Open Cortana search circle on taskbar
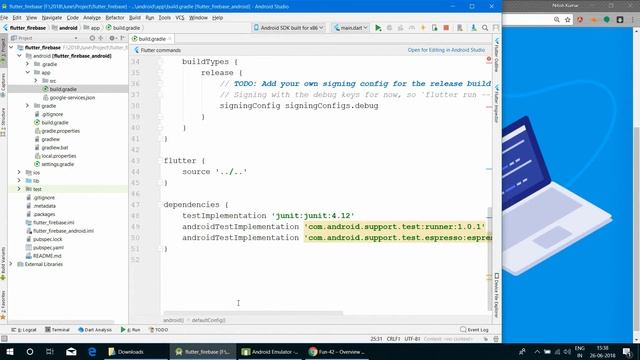Screen dimensions: 640x360 pyautogui.click(x=30, y=351)
